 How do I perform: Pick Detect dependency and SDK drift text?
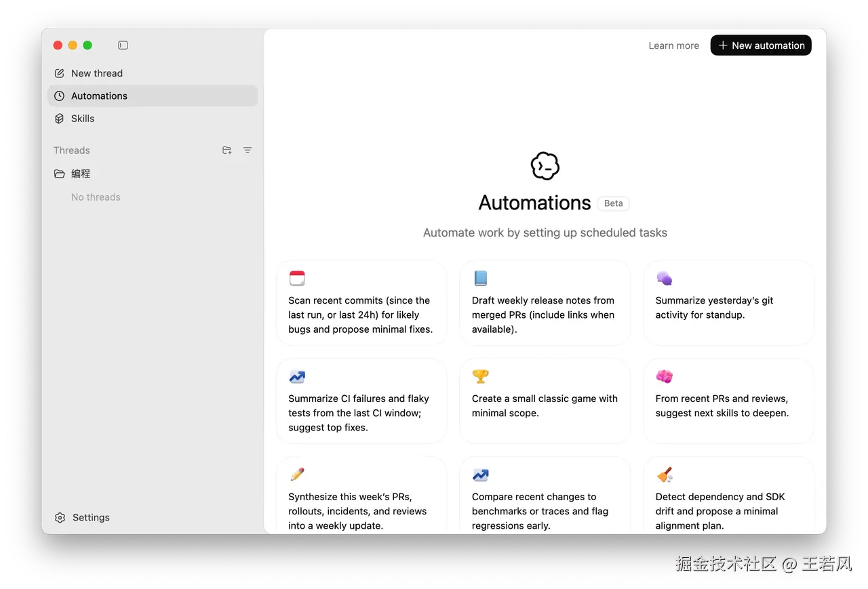coord(720,512)
